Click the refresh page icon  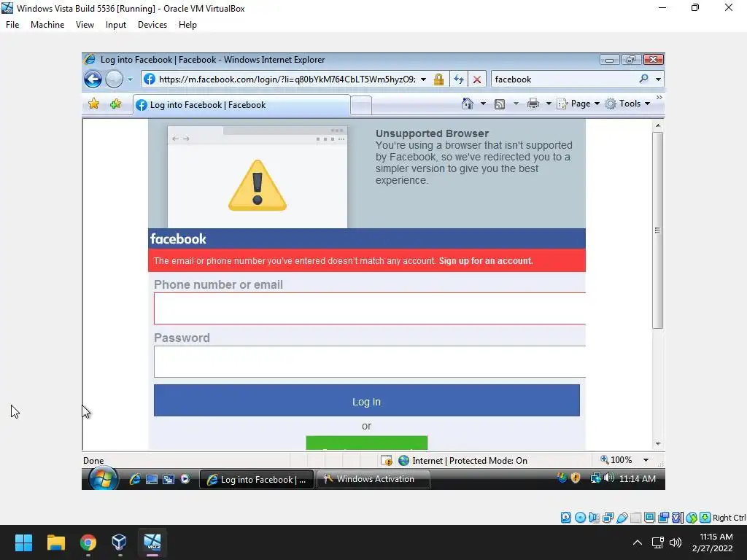[x=459, y=79]
